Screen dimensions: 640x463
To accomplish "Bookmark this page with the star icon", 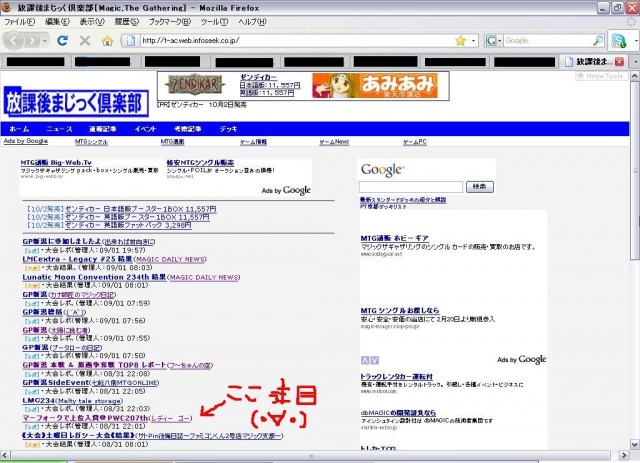I will 460,40.
